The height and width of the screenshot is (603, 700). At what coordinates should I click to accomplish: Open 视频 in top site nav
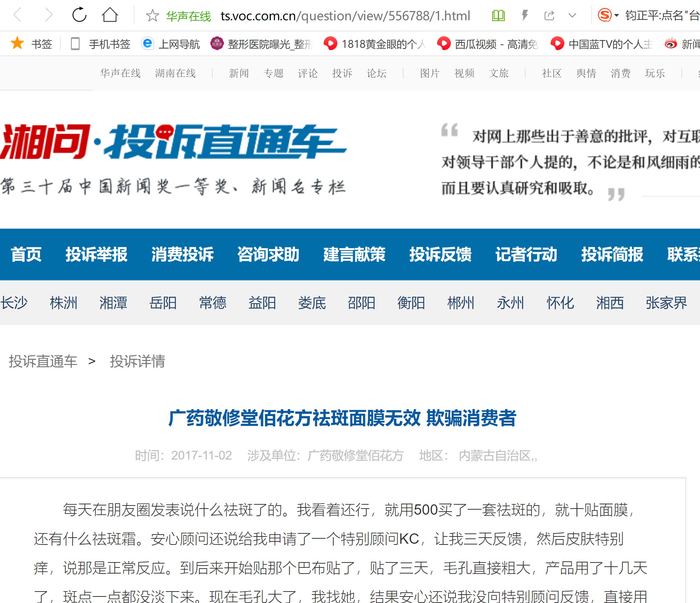(x=464, y=73)
